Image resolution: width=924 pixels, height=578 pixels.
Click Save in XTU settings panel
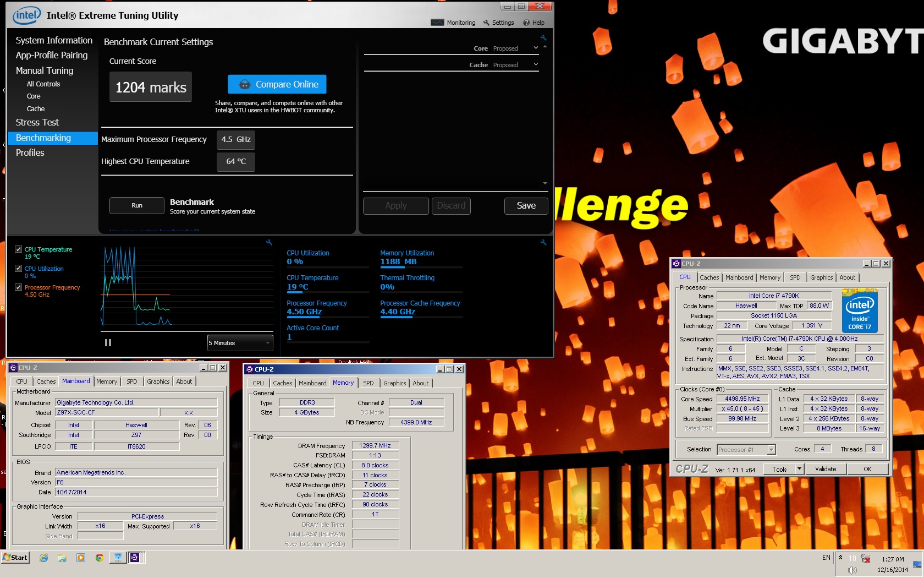click(x=526, y=205)
